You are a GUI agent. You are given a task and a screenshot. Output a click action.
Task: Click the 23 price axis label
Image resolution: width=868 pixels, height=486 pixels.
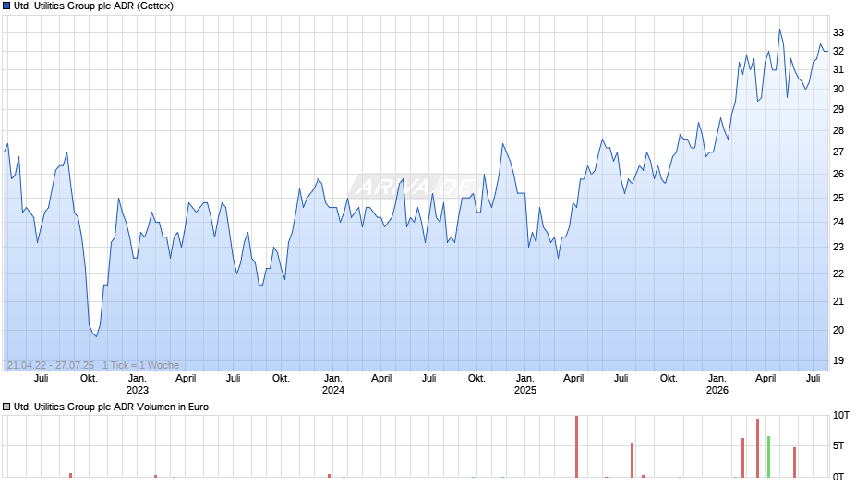pos(838,247)
